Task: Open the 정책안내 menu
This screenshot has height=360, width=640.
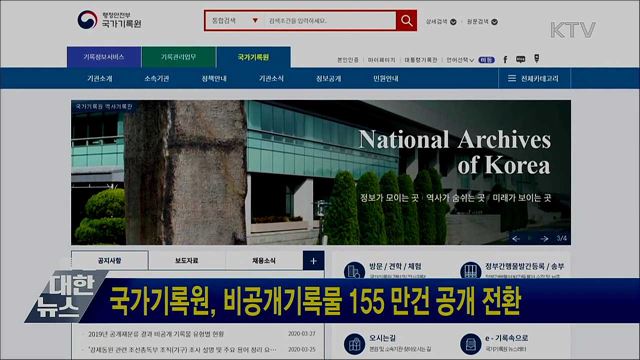Action: (214, 78)
